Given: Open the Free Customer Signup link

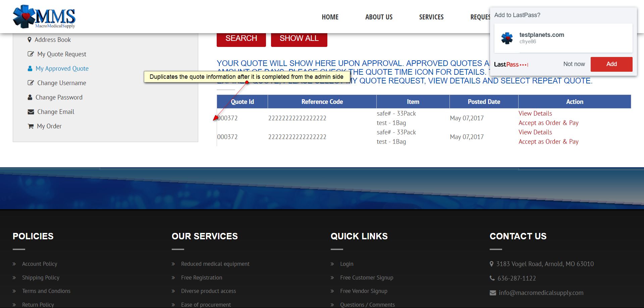Looking at the screenshot, I should pos(367,278).
